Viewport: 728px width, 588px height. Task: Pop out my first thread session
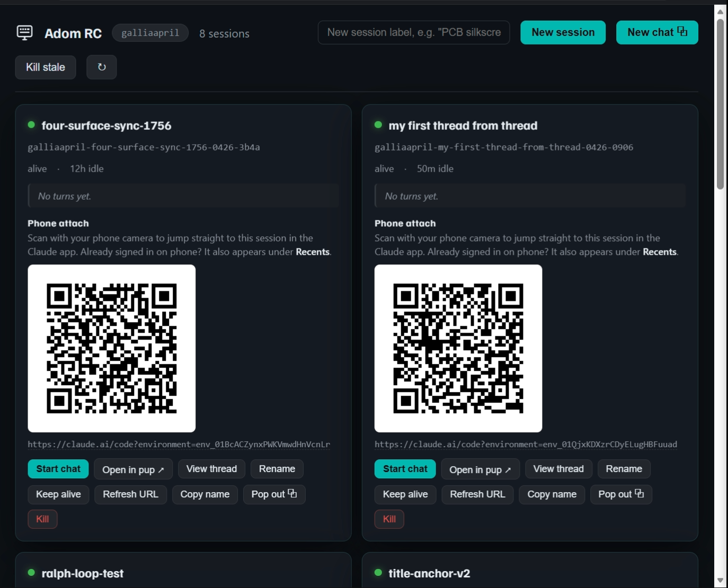pos(622,494)
